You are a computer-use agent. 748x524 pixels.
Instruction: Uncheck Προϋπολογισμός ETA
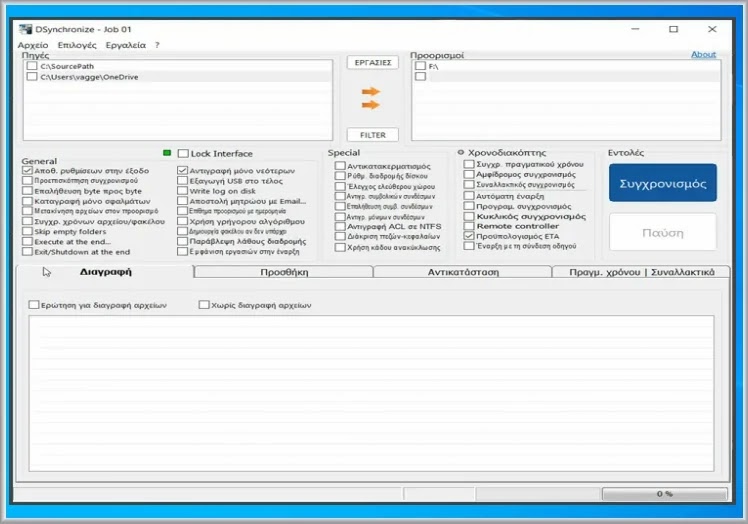(x=469, y=236)
